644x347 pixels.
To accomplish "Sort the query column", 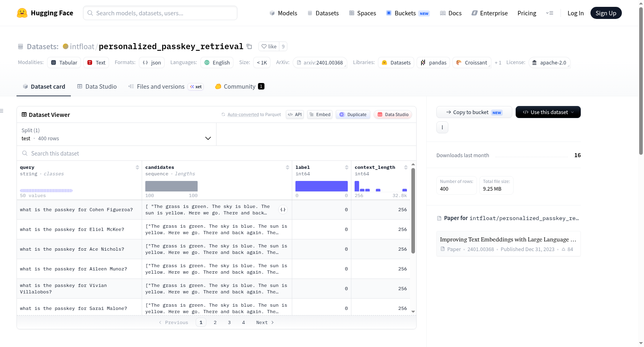I will pyautogui.click(x=137, y=167).
